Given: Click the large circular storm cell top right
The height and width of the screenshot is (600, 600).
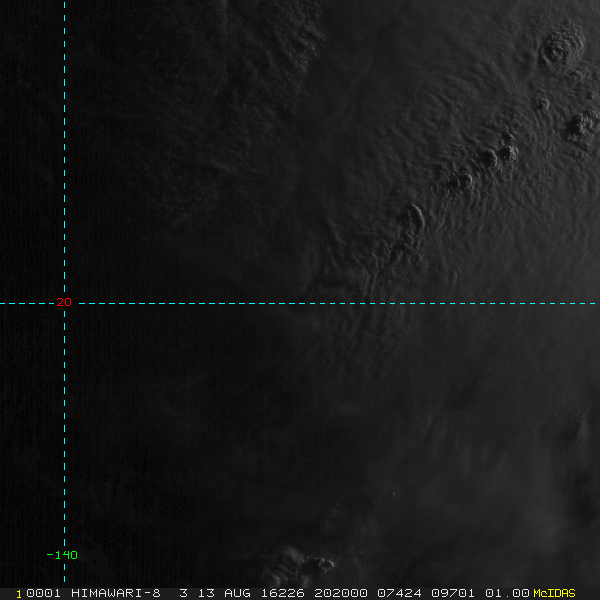Looking at the screenshot, I should (561, 48).
